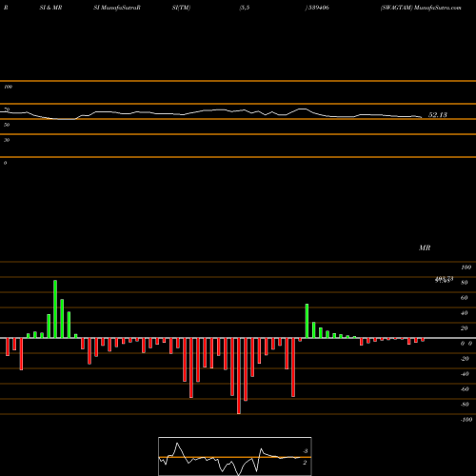Click the tallest green histogram bar
The height and width of the screenshot is (476, 476).
point(55,309)
